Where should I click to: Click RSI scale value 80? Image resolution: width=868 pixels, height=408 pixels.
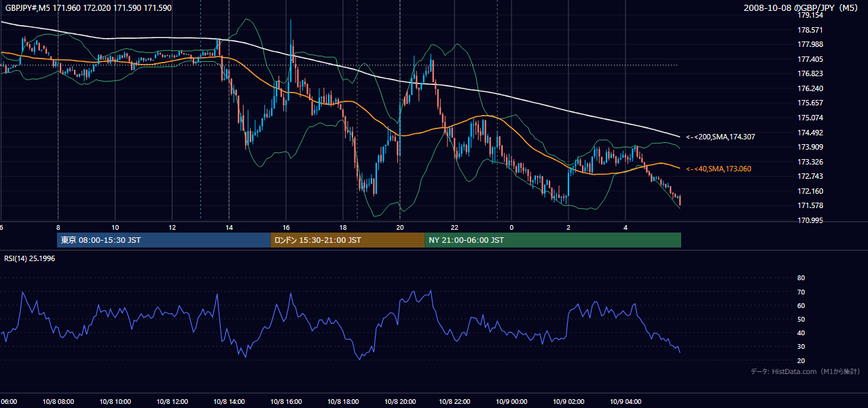(x=801, y=278)
